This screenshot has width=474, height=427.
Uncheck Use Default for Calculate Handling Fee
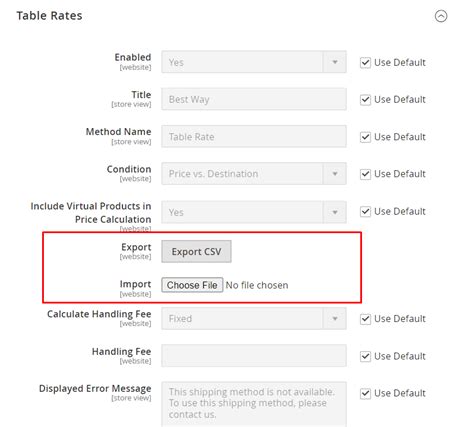coord(365,319)
